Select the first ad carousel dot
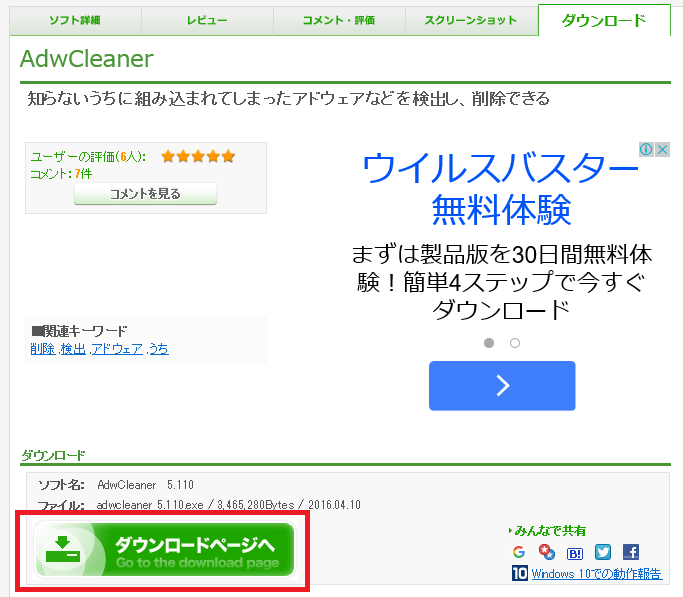 [x=489, y=343]
